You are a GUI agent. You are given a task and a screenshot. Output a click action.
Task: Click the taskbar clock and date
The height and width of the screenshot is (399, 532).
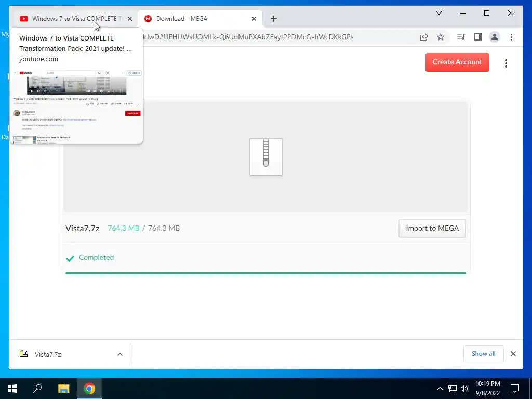(487, 389)
